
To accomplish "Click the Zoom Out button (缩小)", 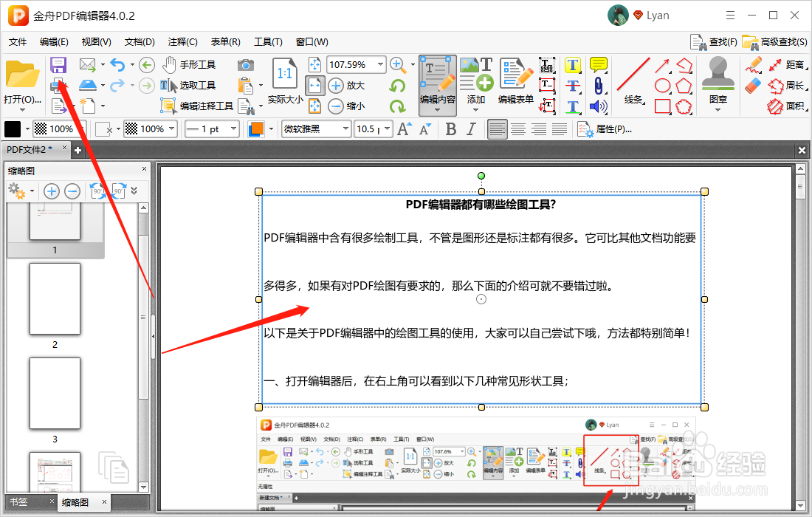I will tap(346, 106).
